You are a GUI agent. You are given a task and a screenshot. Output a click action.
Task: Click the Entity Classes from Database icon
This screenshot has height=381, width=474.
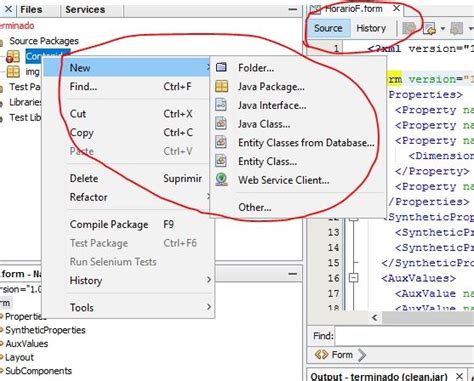221,142
